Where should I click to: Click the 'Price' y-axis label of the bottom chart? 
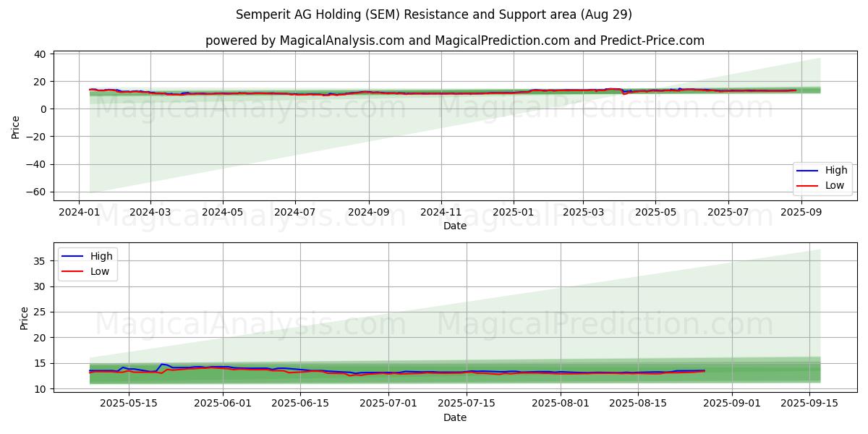click(x=24, y=318)
